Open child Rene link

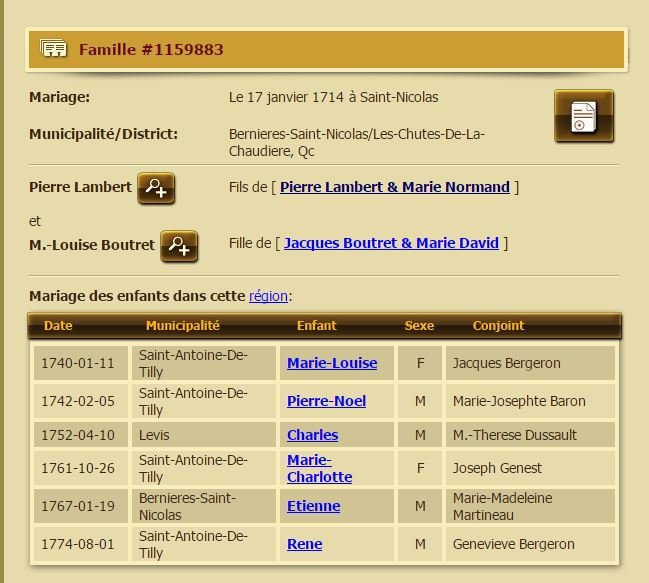pos(304,544)
